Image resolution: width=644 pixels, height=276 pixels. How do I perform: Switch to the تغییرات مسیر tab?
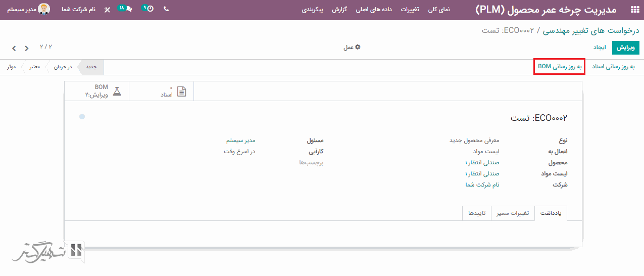pos(512,213)
